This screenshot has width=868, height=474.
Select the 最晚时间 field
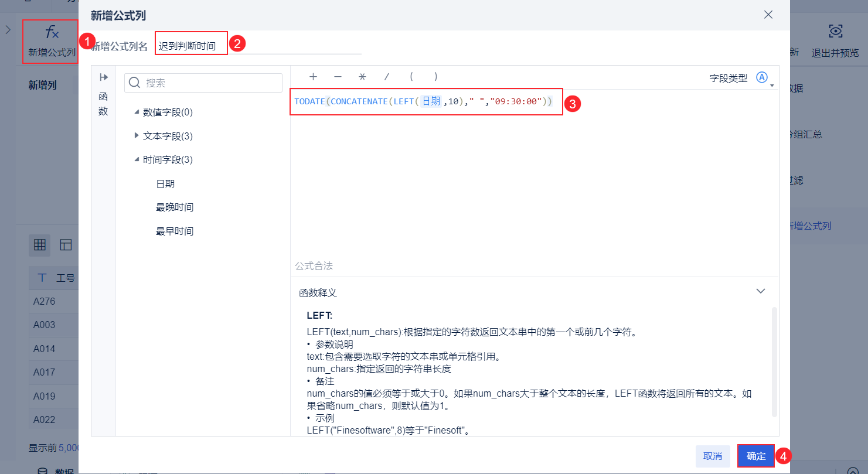point(175,207)
